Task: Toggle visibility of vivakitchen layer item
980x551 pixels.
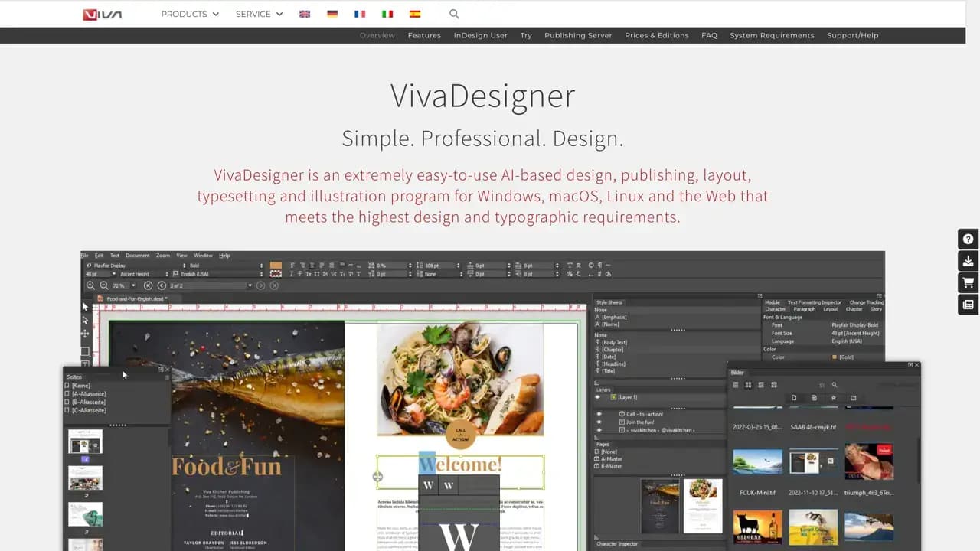Action: pos(599,429)
